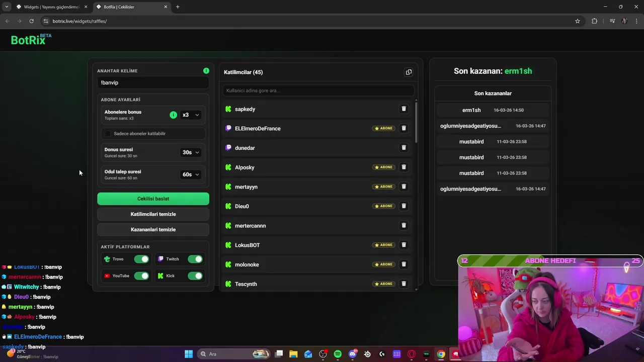This screenshot has height=362, width=644.
Task: Remove ELElmeroDeFrance using its trash icon
Action: pyautogui.click(x=404, y=128)
